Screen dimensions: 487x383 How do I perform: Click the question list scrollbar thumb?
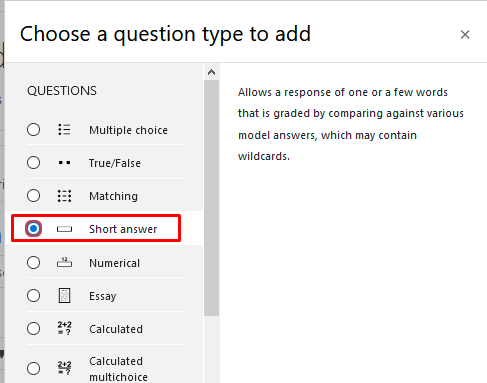click(x=211, y=198)
